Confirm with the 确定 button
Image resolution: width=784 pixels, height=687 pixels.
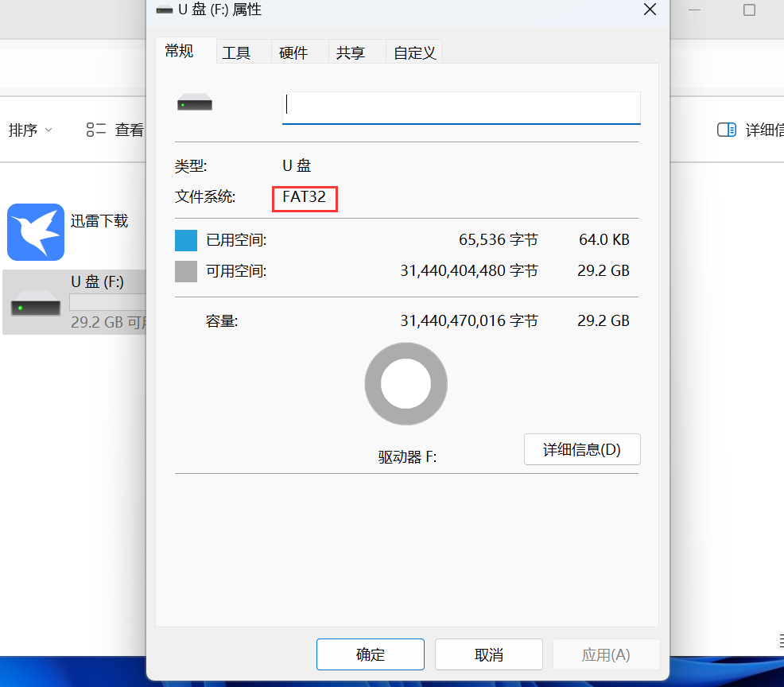[371, 654]
